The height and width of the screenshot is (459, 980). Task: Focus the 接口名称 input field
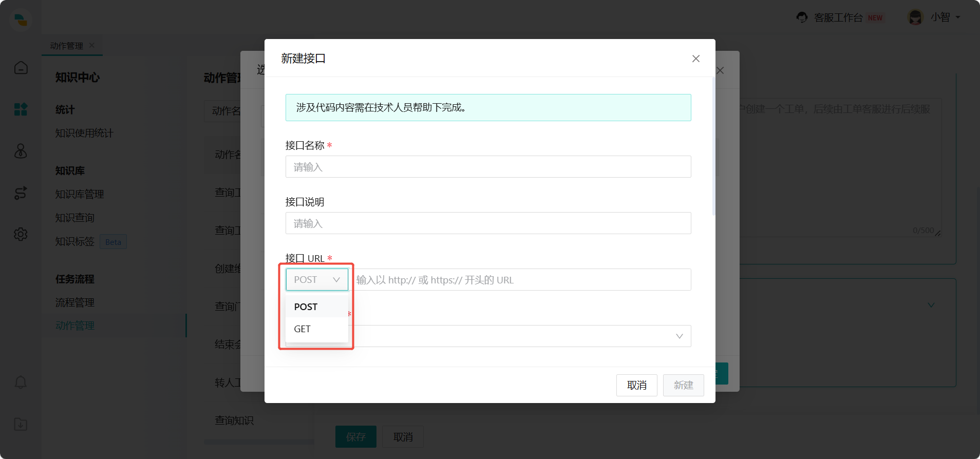488,167
